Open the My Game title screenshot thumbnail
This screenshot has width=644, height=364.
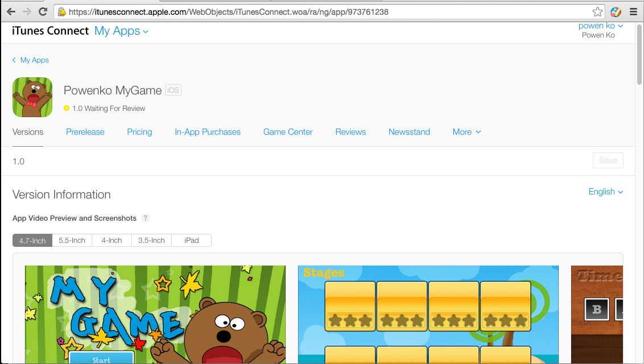tap(155, 315)
